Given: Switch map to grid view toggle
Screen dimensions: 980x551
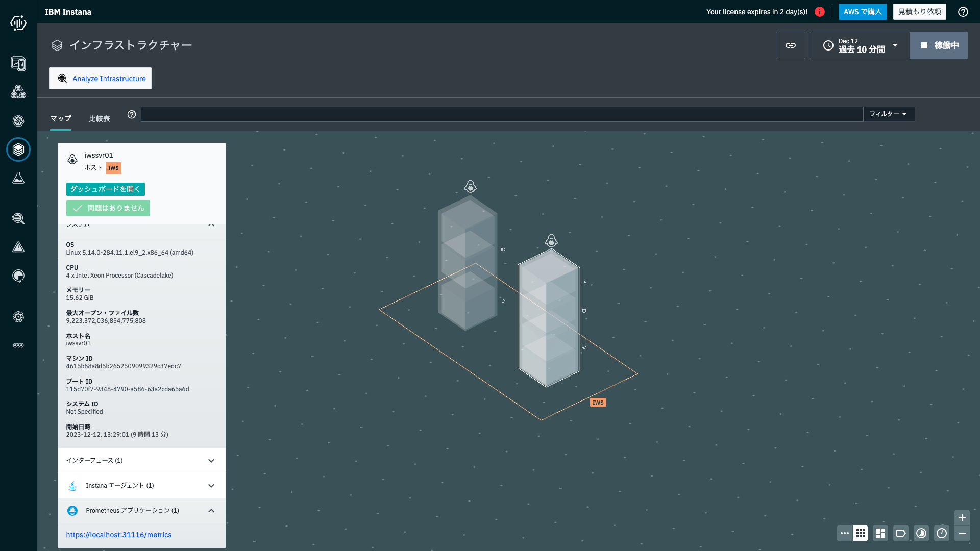Looking at the screenshot, I should [x=861, y=533].
